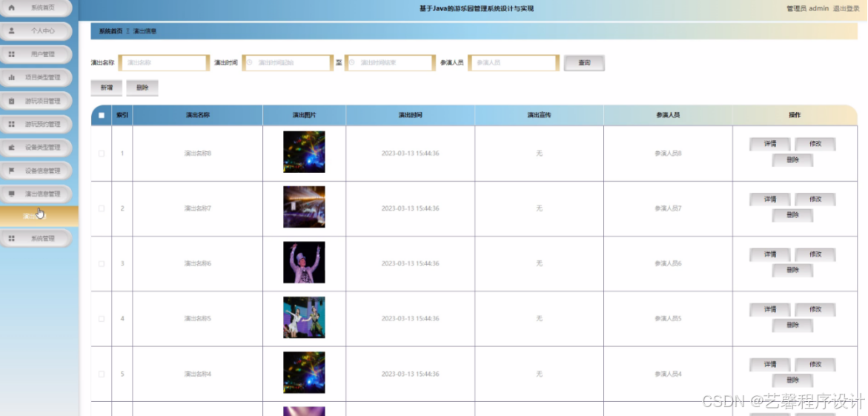Focus the 参演人员 search field
Screen dimensions: 868x416
point(514,62)
